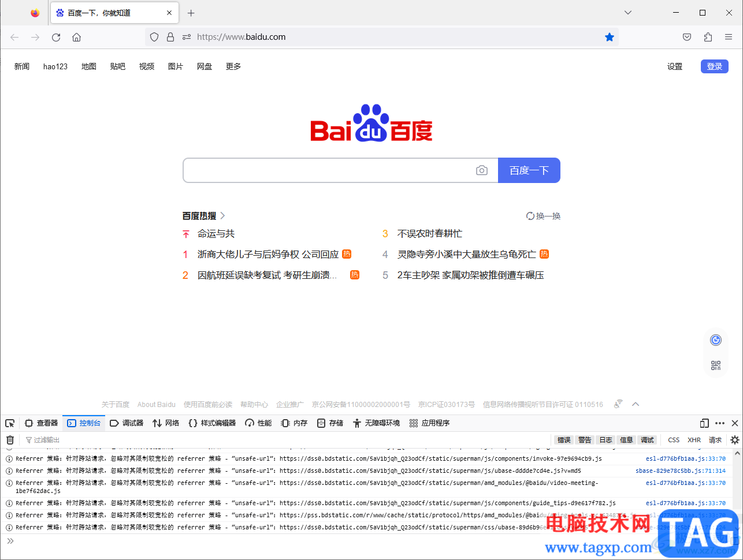Close the developer tools panel
The width and height of the screenshot is (743, 560).
pyautogui.click(x=735, y=423)
